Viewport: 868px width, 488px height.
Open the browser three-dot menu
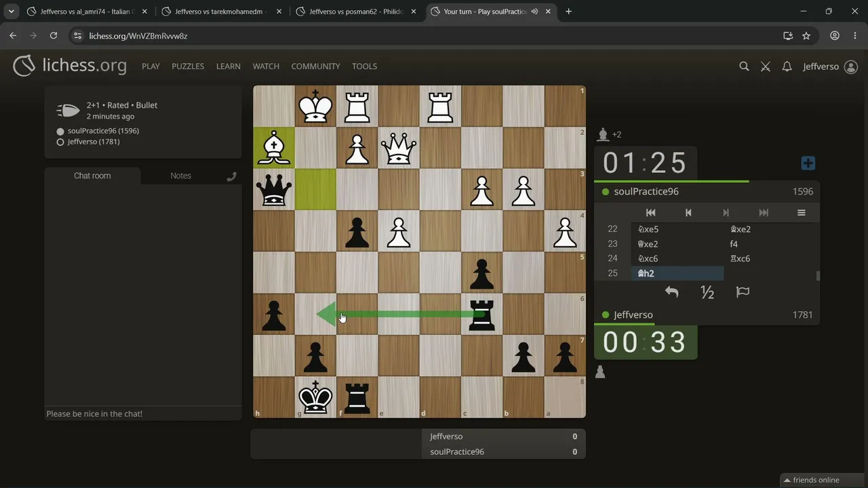click(x=854, y=36)
